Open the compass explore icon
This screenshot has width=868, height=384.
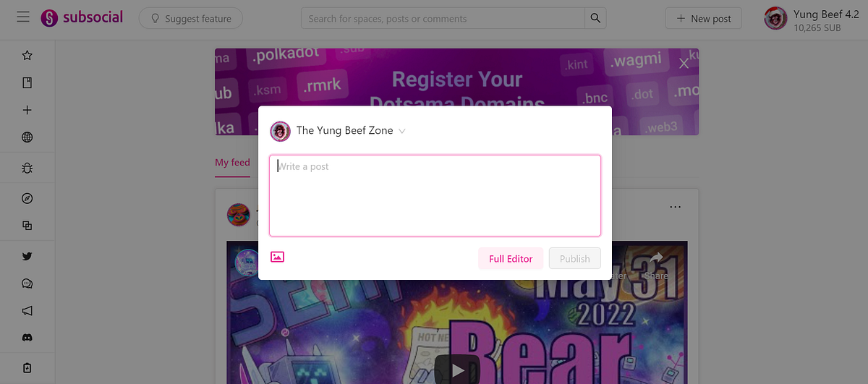27,198
